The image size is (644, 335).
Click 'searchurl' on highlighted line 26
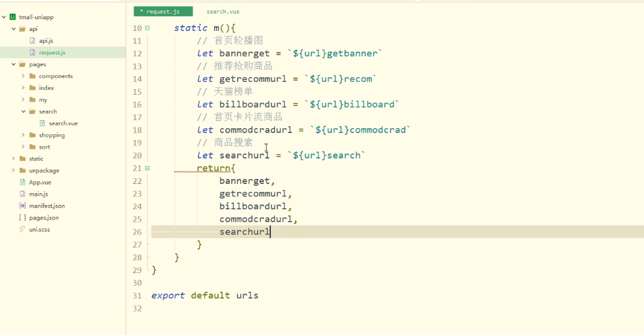tap(244, 232)
